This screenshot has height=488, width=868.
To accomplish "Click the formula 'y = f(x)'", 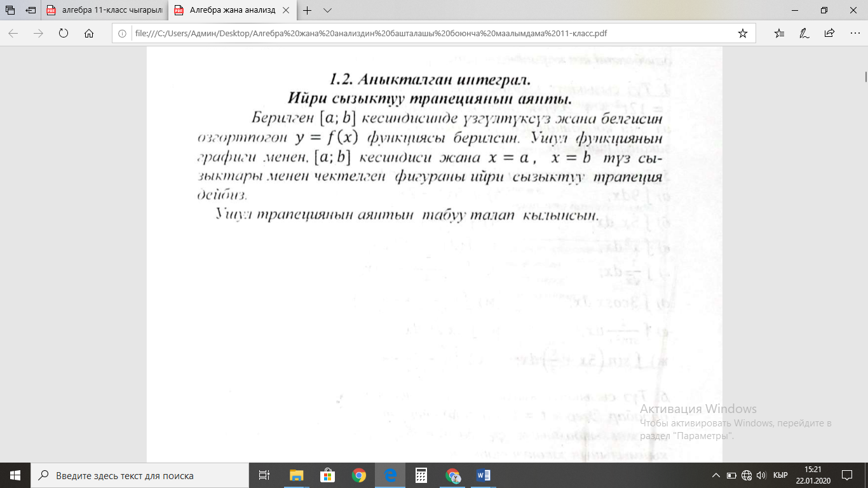I will [x=328, y=138].
